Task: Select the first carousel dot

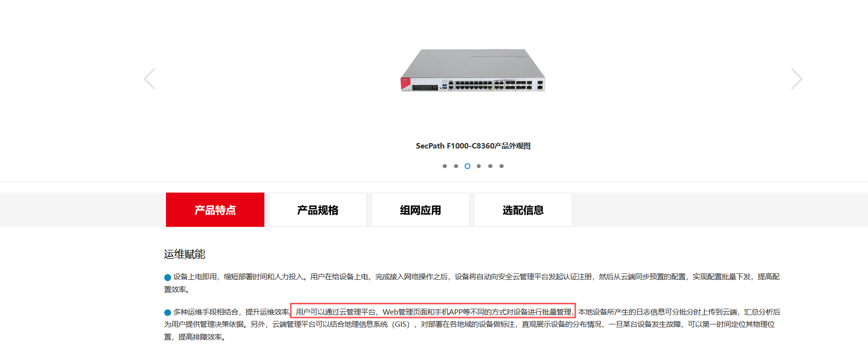Action: click(x=445, y=166)
